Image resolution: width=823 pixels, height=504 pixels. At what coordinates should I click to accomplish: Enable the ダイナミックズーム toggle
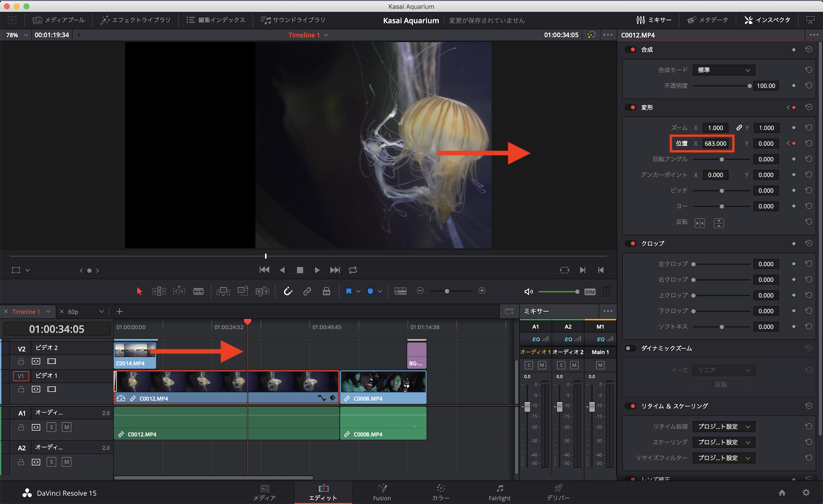[x=630, y=348]
